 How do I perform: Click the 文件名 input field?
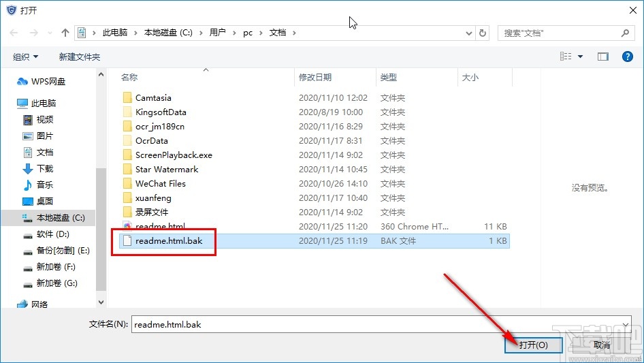pyautogui.click(x=378, y=324)
